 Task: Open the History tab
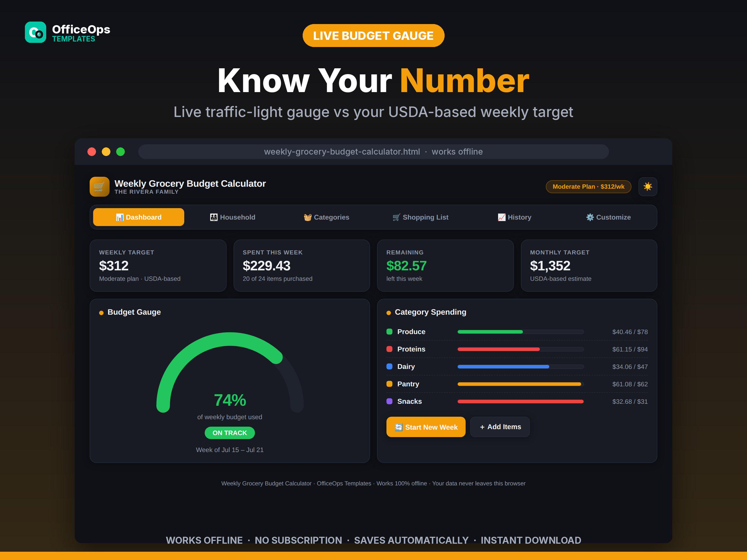(514, 217)
